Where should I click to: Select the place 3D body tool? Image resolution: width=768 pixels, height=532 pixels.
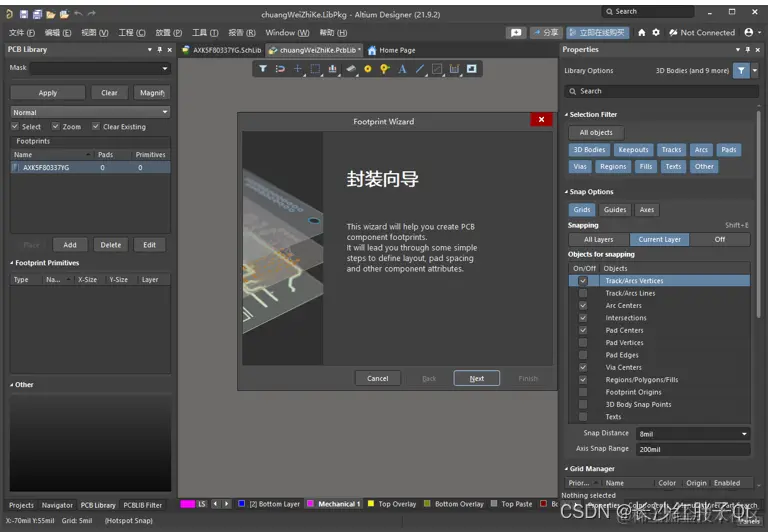pyautogui.click(x=350, y=69)
